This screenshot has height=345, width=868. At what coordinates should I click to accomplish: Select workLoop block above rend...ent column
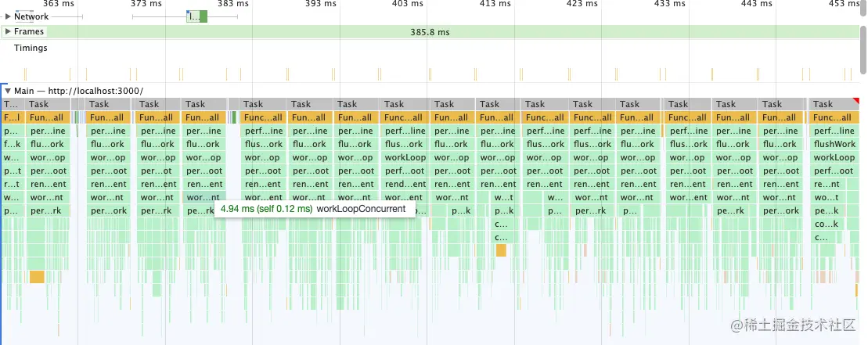tap(405, 157)
